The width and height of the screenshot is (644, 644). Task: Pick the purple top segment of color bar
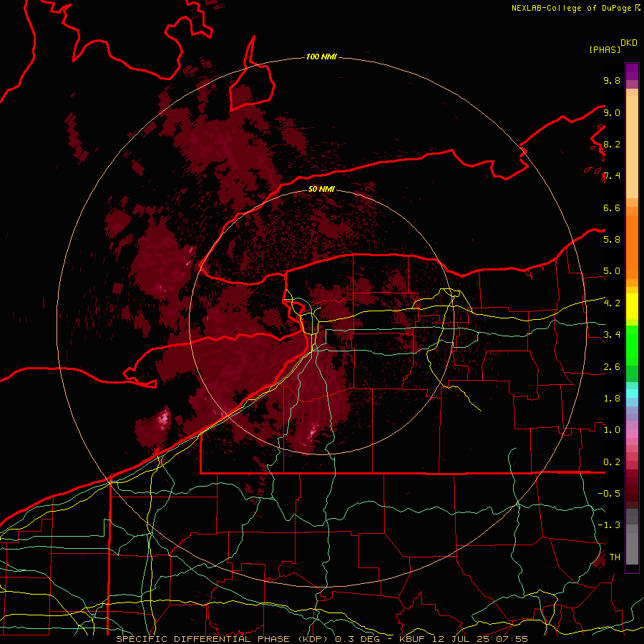point(632,72)
